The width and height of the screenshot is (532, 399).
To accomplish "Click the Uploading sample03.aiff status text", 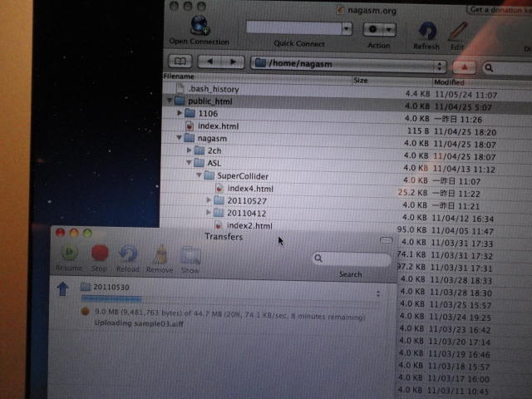I will click(139, 323).
